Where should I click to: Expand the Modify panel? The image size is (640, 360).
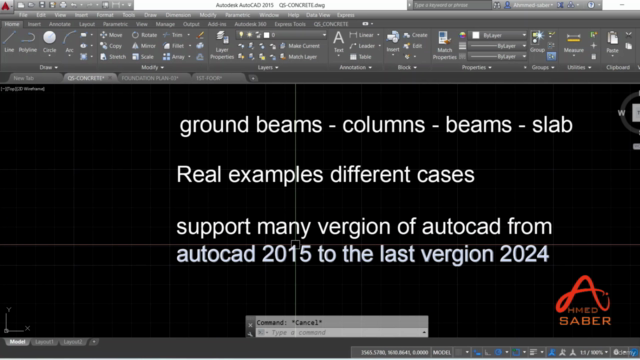tap(152, 67)
